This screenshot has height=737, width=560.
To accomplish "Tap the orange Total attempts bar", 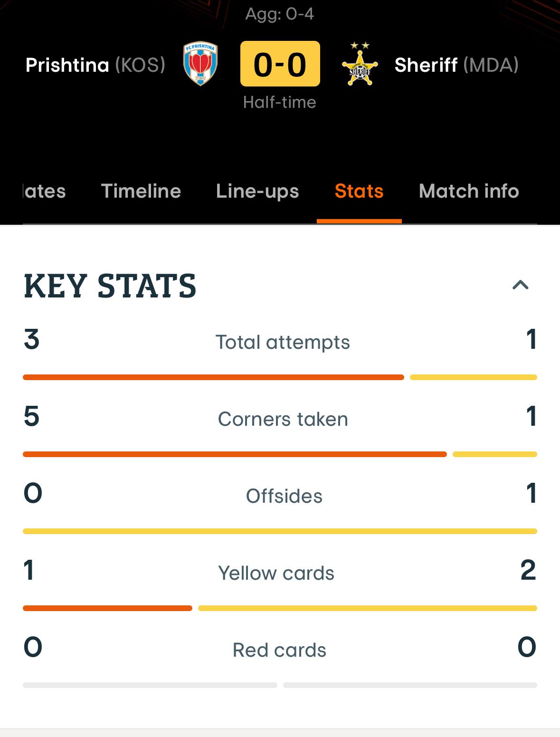I will (213, 377).
